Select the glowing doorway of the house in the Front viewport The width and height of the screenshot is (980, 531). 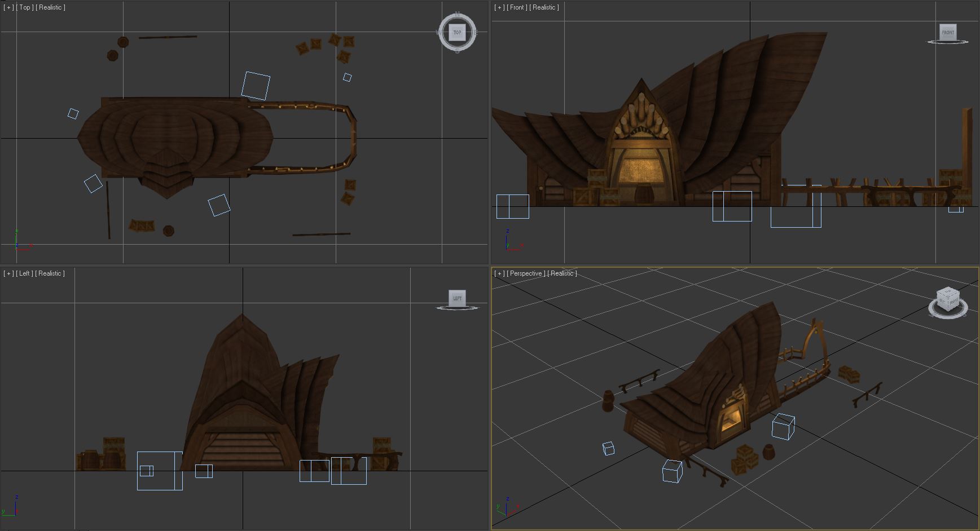641,170
